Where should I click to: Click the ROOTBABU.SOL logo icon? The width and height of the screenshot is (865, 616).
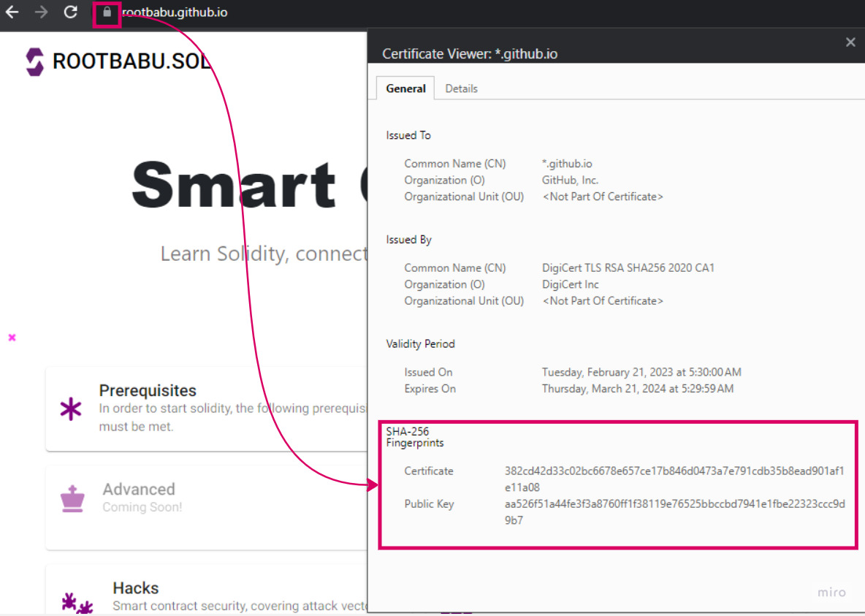34,62
